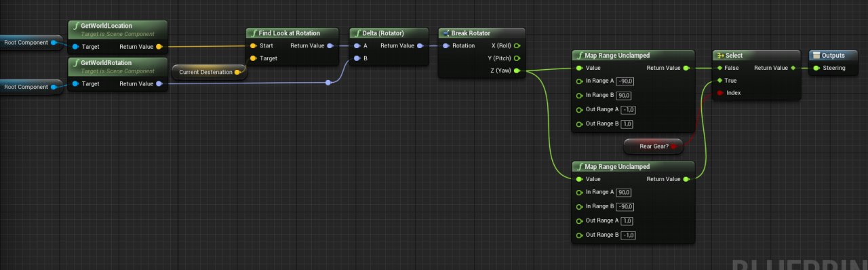Screen dimensions: 868x270
Task: Select the Select node title bar
Action: point(756,55)
